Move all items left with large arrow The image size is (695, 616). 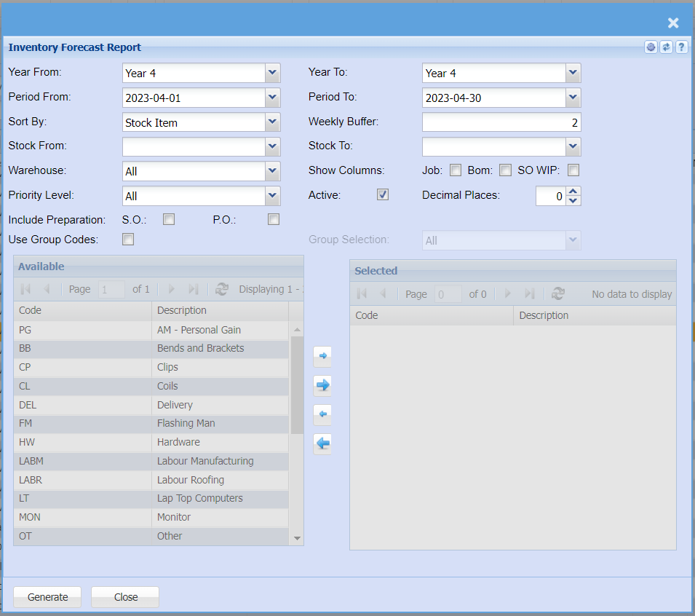click(322, 443)
